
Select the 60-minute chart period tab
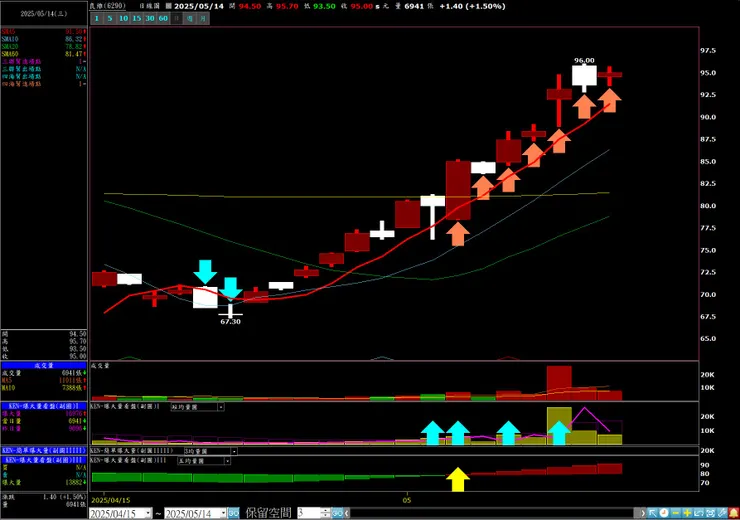click(x=163, y=18)
